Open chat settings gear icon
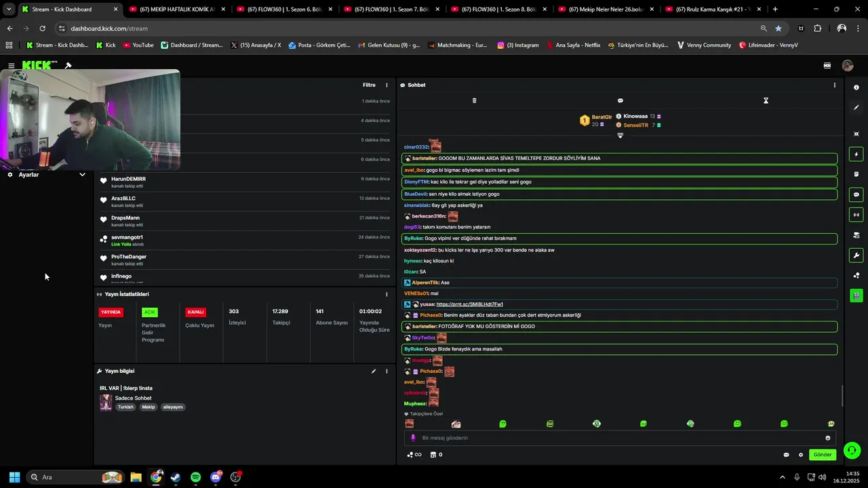The image size is (868, 488). point(800,455)
